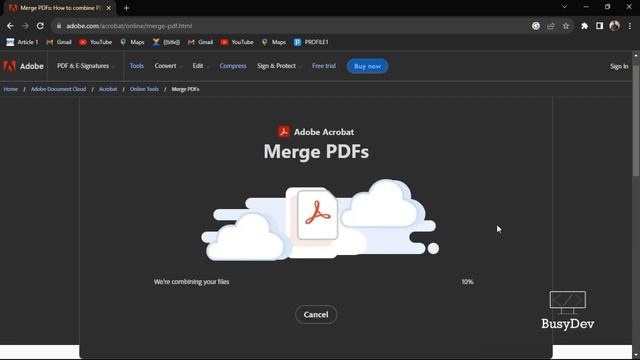Click the Merge PDFs breadcrumb text
Viewport: 640px width, 360px height.
tap(185, 89)
